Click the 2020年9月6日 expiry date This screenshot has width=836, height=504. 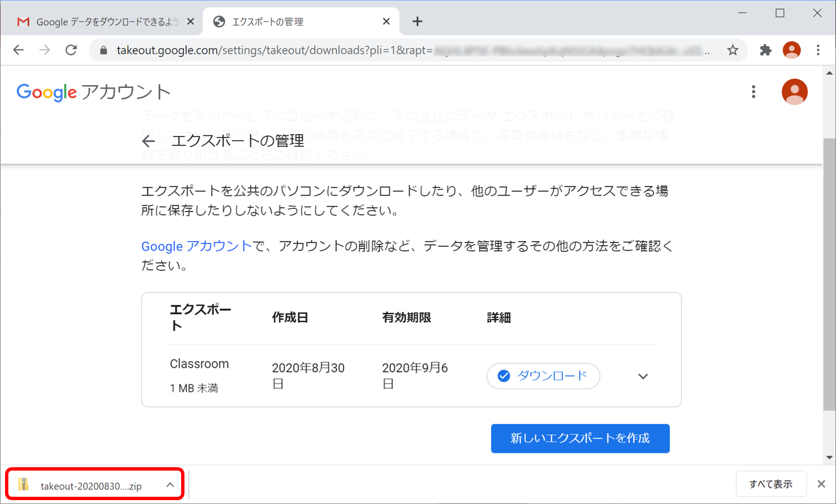[x=415, y=375]
